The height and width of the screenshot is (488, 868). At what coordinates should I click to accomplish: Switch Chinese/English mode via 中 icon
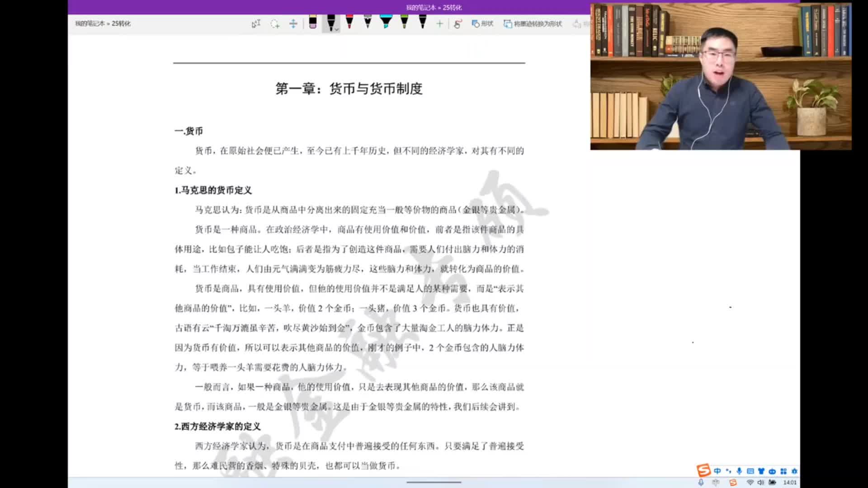pos(717,471)
